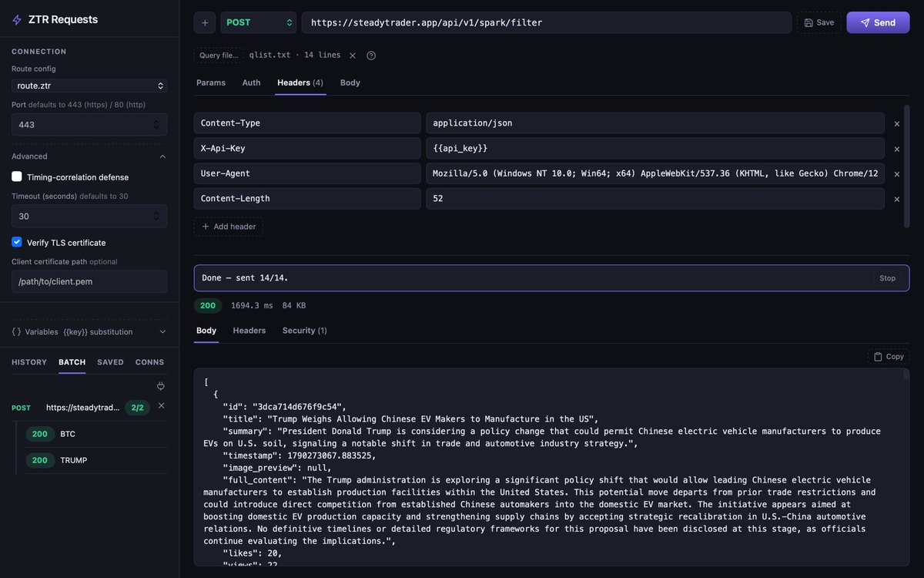Open the POST method dropdown
Screen dimensions: 924x578
[259, 22]
